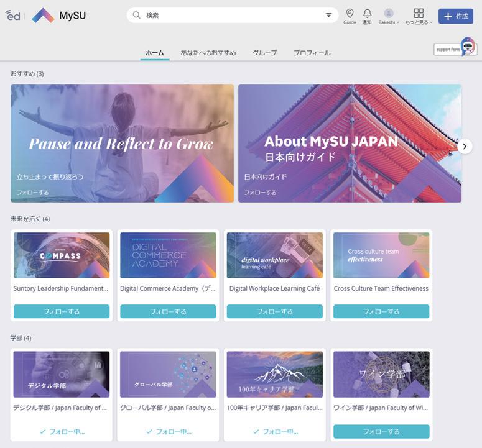Screen dimensions: 482x448
Task: Click the ed logo in header
Action: coord(13,15)
